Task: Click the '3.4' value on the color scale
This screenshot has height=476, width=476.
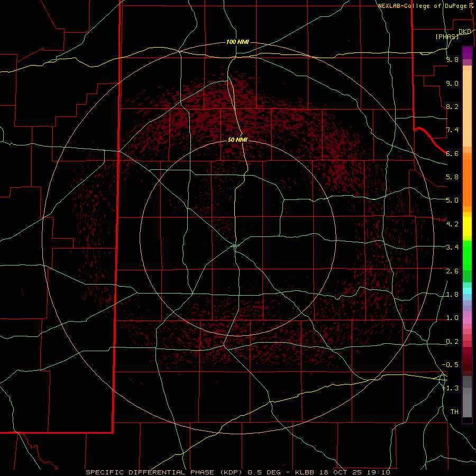Action: [x=452, y=248]
